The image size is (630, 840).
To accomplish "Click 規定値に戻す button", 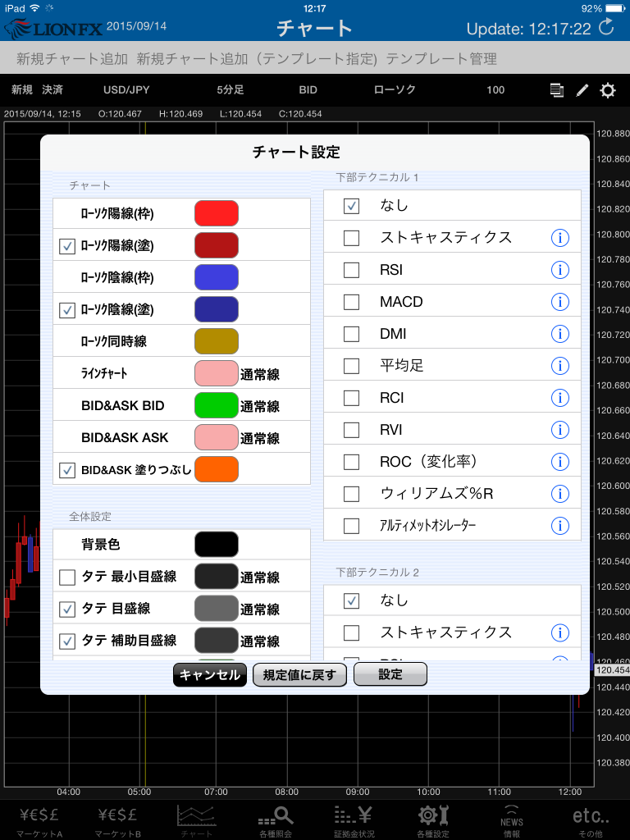I will pyautogui.click(x=299, y=674).
